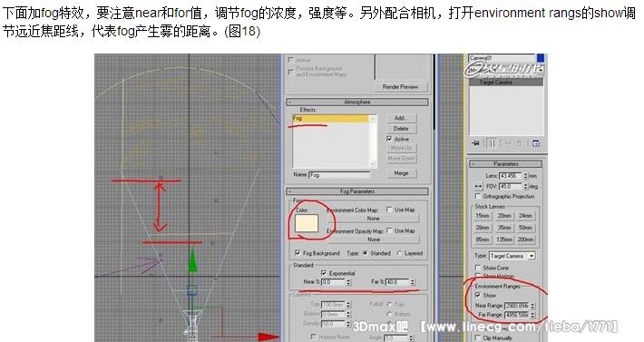Click the Merge button
The height and width of the screenshot is (342, 644).
pos(401,173)
